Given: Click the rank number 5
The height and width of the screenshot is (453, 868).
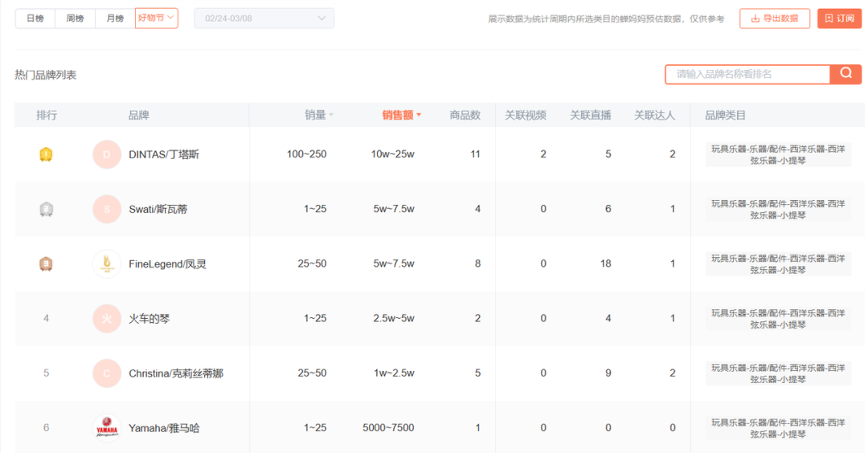Looking at the screenshot, I should (x=46, y=373).
